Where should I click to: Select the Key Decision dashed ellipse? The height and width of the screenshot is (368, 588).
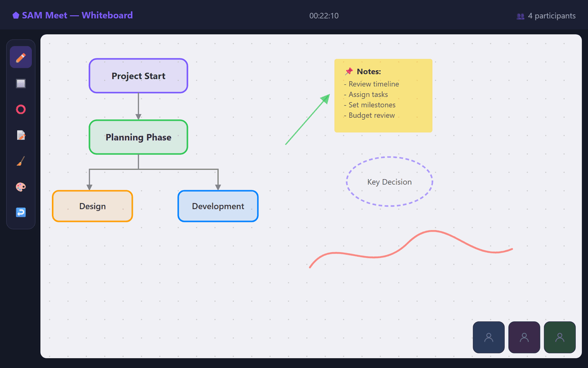(x=390, y=182)
